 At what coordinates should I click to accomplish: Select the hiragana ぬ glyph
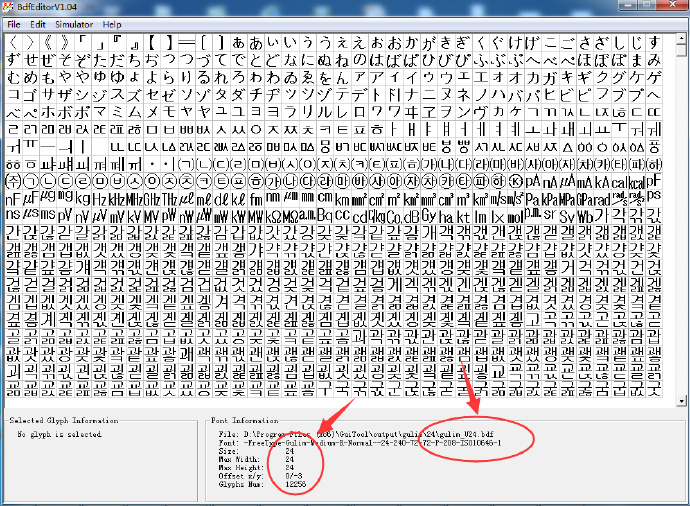click(x=324, y=60)
